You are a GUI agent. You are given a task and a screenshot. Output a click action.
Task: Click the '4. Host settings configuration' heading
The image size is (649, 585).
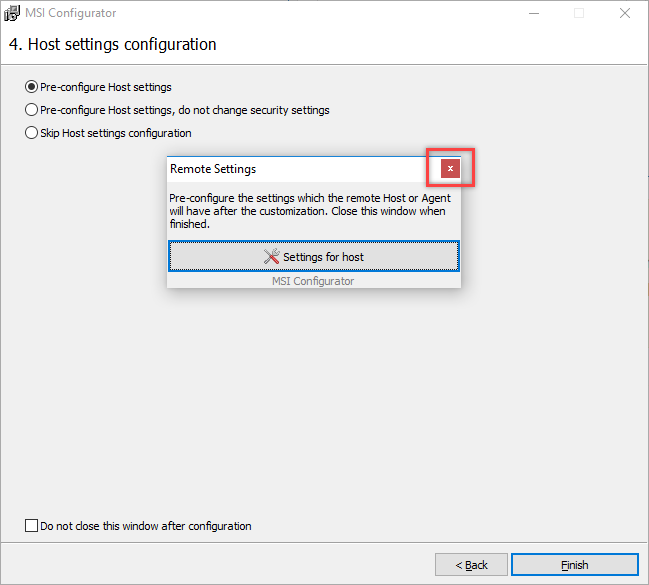113,44
